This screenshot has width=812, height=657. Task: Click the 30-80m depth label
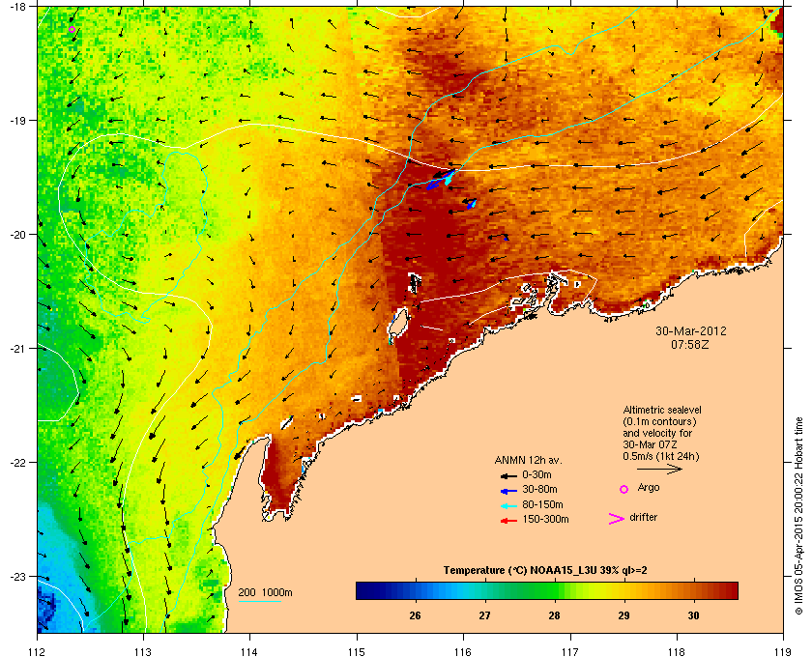click(x=539, y=489)
